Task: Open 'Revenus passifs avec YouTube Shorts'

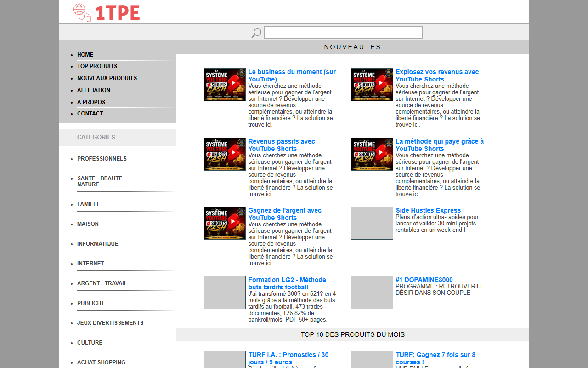Action: pyautogui.click(x=282, y=145)
